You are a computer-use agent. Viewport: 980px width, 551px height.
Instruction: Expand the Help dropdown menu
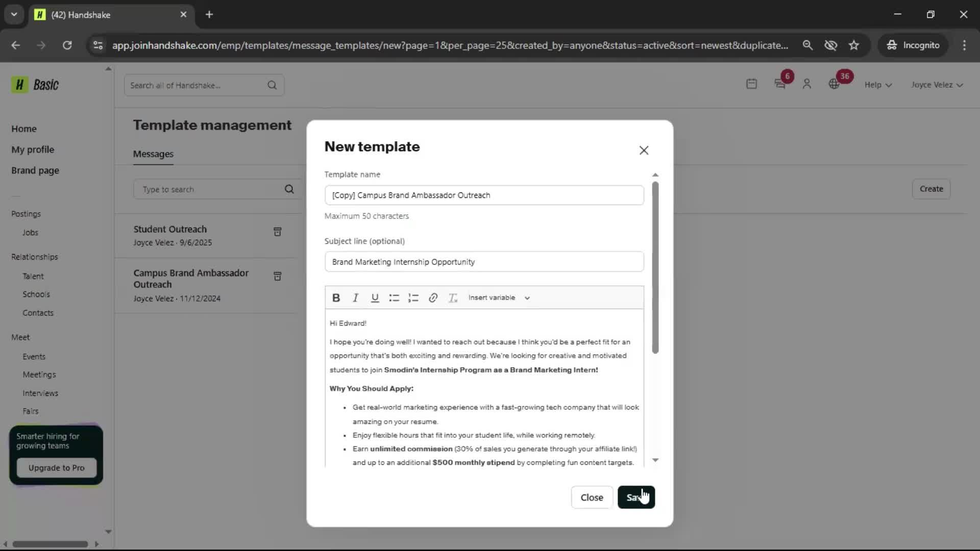(878, 85)
